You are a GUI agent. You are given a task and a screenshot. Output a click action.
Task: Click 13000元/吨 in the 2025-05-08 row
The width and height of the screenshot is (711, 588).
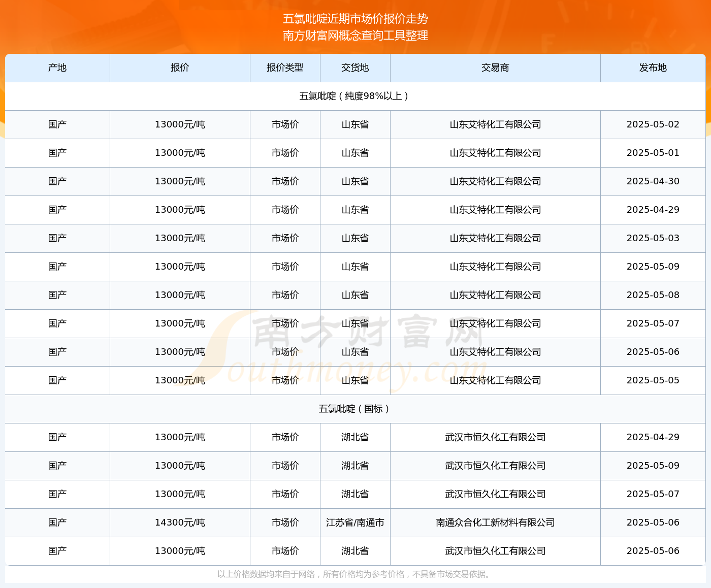point(180,295)
